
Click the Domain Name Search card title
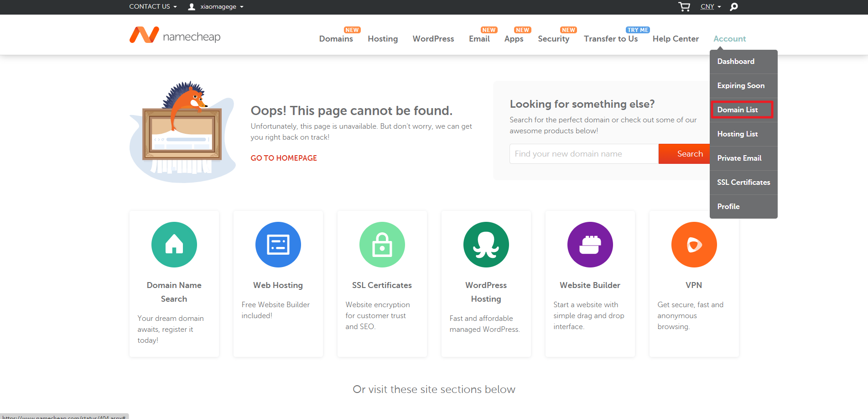pos(174,292)
